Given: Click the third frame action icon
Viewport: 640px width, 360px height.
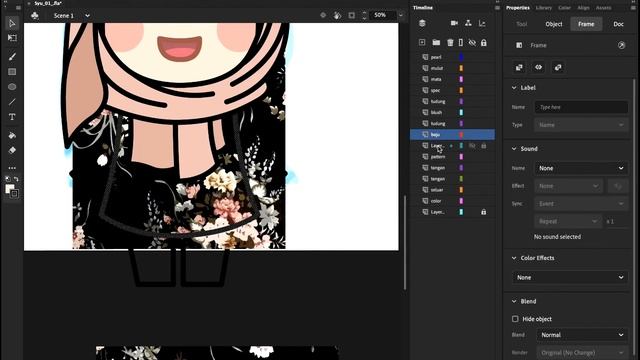Looking at the screenshot, I should coord(558,67).
